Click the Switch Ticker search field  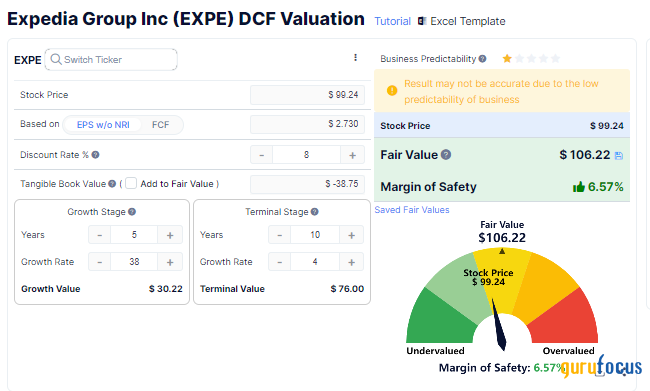pos(111,60)
